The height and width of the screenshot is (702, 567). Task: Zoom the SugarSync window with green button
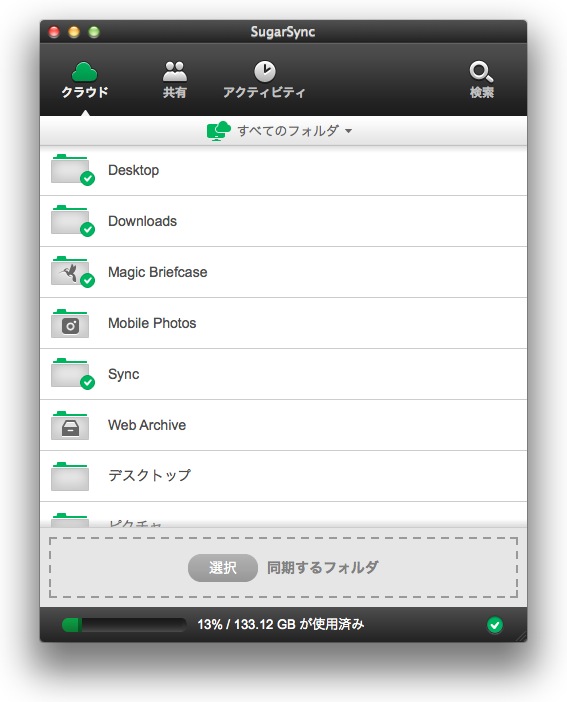click(94, 32)
